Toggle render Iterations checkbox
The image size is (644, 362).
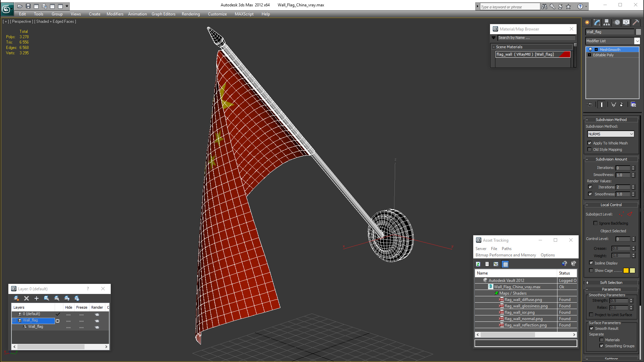coord(590,187)
